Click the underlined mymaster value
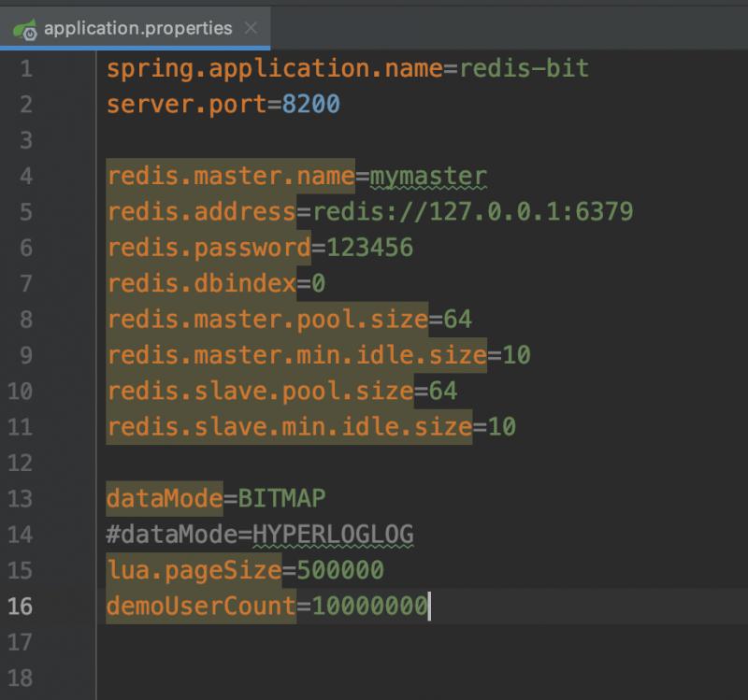 click(428, 177)
